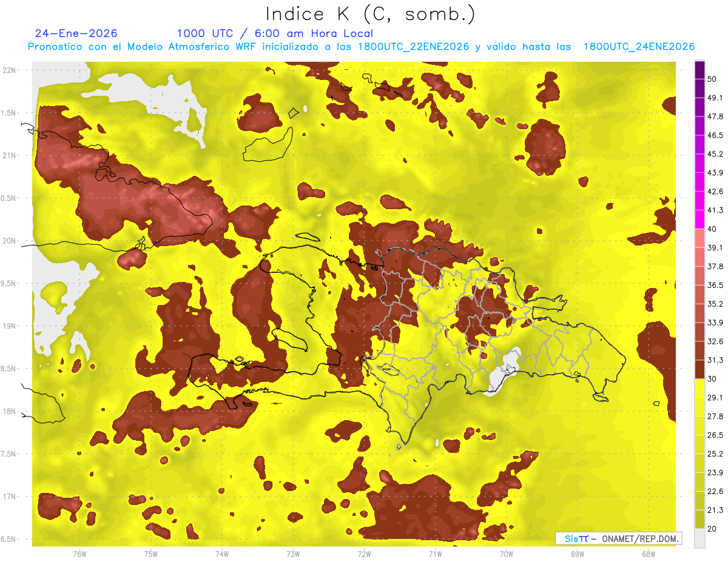Click color scale value "33.9"
This screenshot has height=562, width=728.
coord(715,323)
